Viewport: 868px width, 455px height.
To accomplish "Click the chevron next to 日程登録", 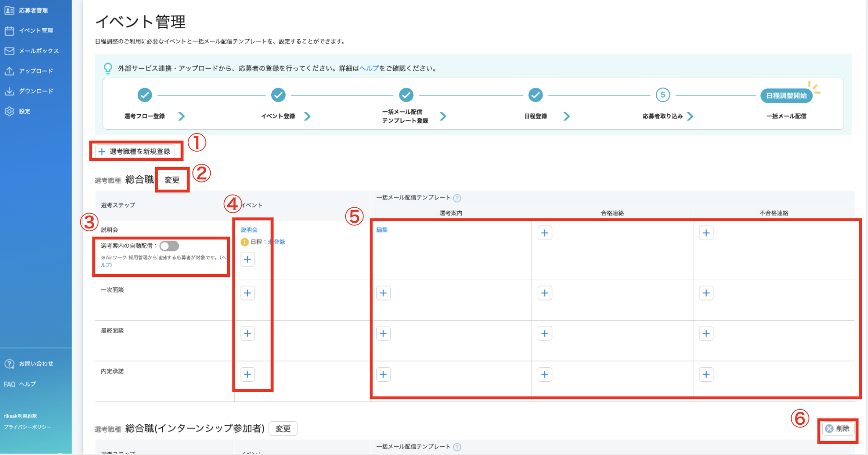I will click(x=567, y=116).
